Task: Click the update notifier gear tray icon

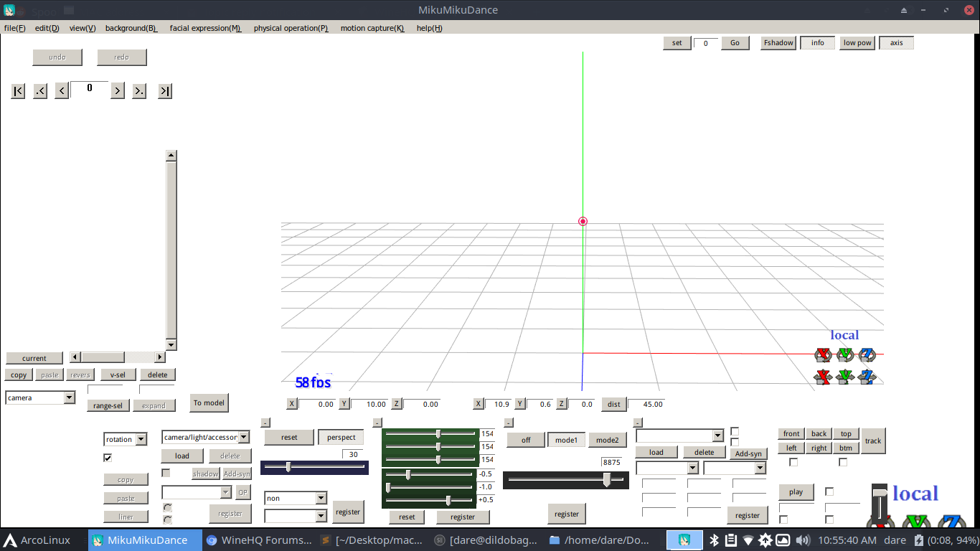Action: click(765, 540)
